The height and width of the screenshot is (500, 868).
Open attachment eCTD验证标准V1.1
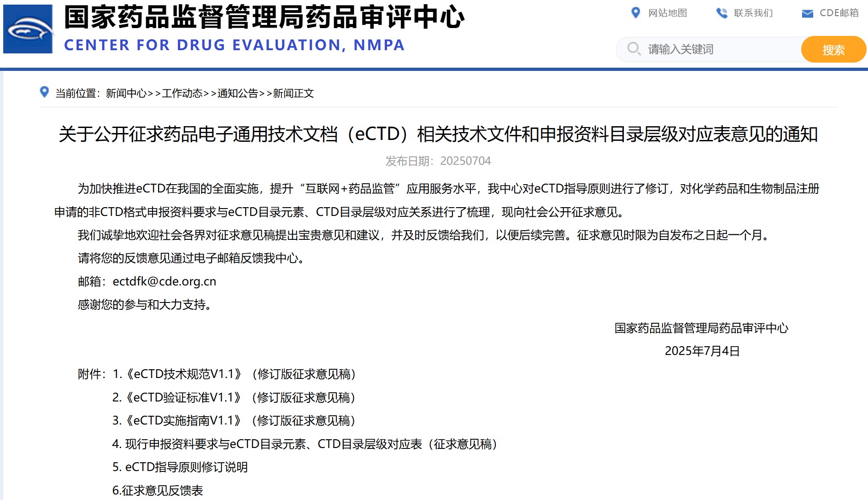[x=235, y=397]
